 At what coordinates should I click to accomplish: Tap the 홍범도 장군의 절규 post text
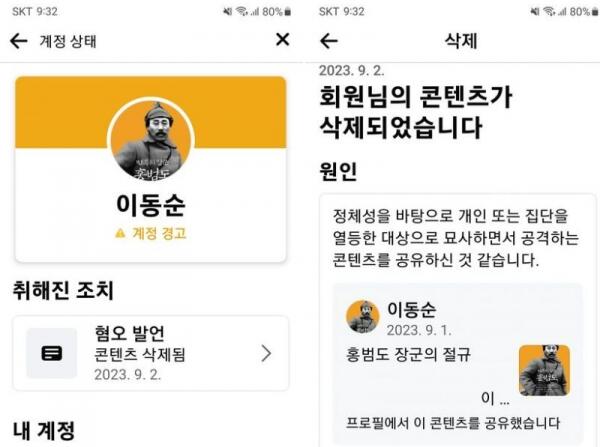pyautogui.click(x=408, y=354)
